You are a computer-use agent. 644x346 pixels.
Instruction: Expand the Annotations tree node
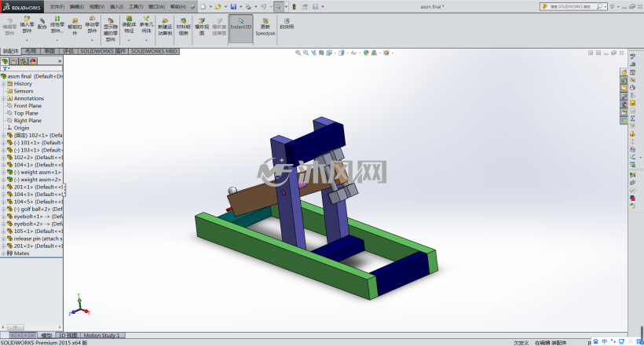click(4, 99)
